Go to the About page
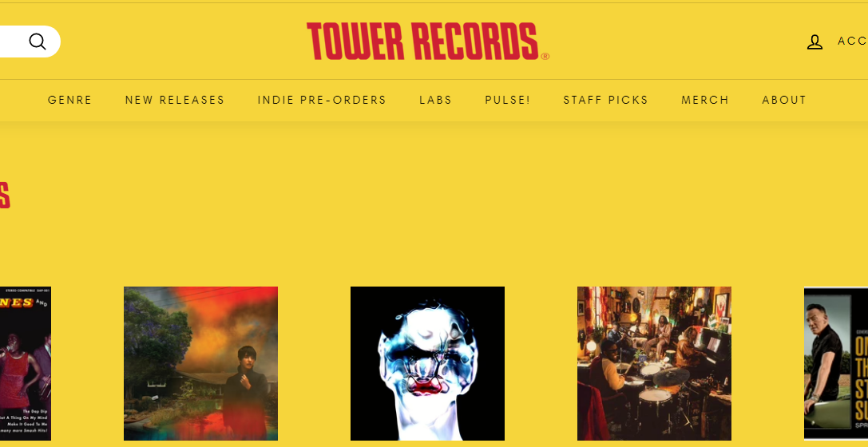Image resolution: width=868 pixels, height=447 pixels. (x=784, y=100)
